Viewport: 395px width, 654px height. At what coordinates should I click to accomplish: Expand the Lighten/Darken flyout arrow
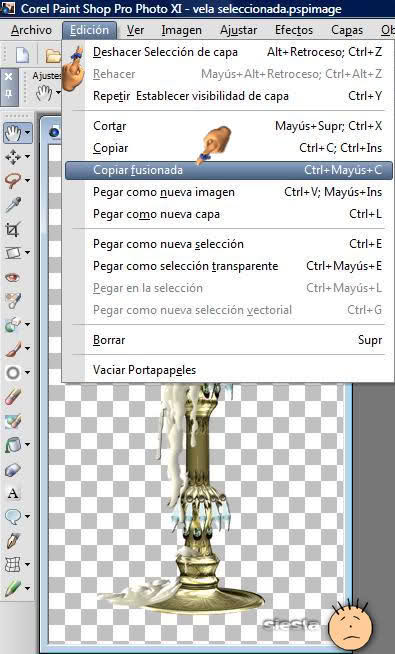[x=28, y=372]
